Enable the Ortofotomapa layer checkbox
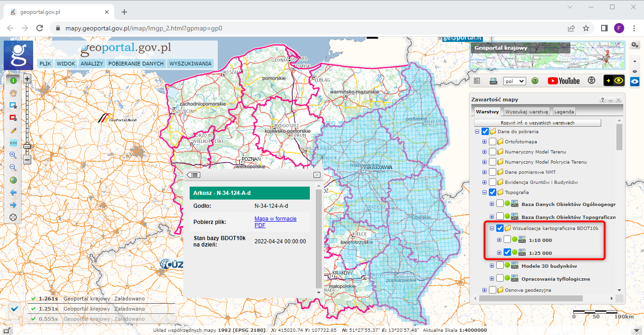644x335 pixels. [492, 141]
